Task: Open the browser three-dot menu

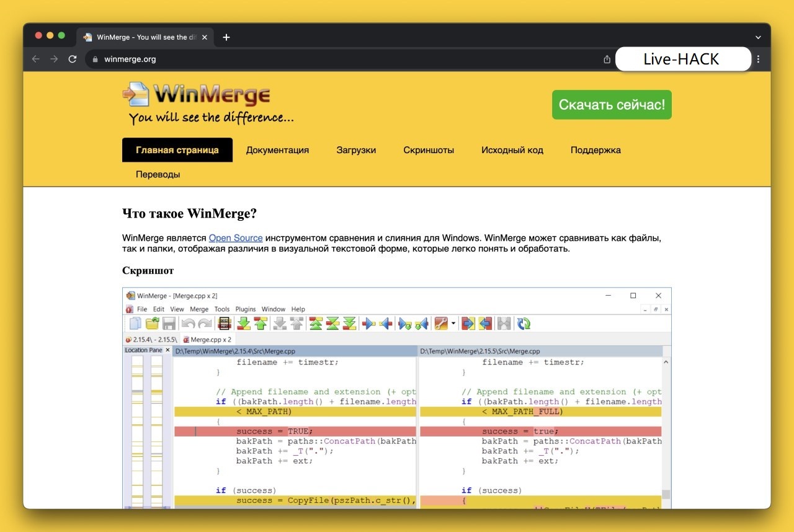Action: (758, 60)
